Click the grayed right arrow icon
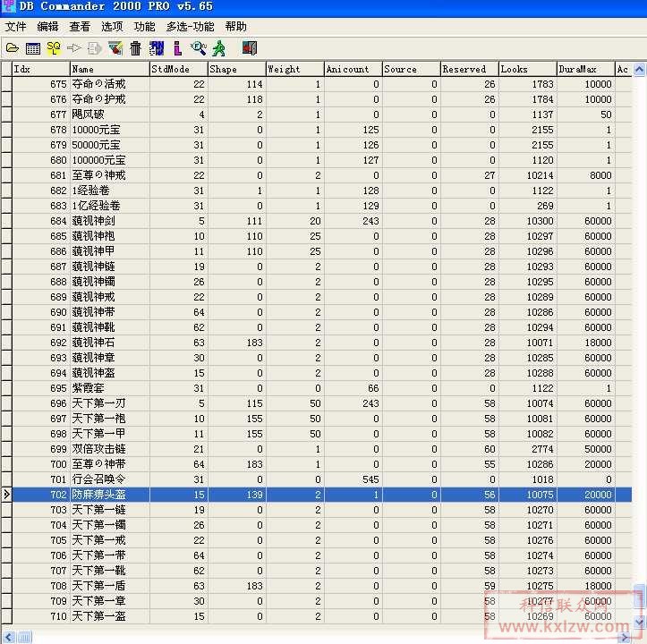The width and height of the screenshot is (647, 644). [74, 48]
